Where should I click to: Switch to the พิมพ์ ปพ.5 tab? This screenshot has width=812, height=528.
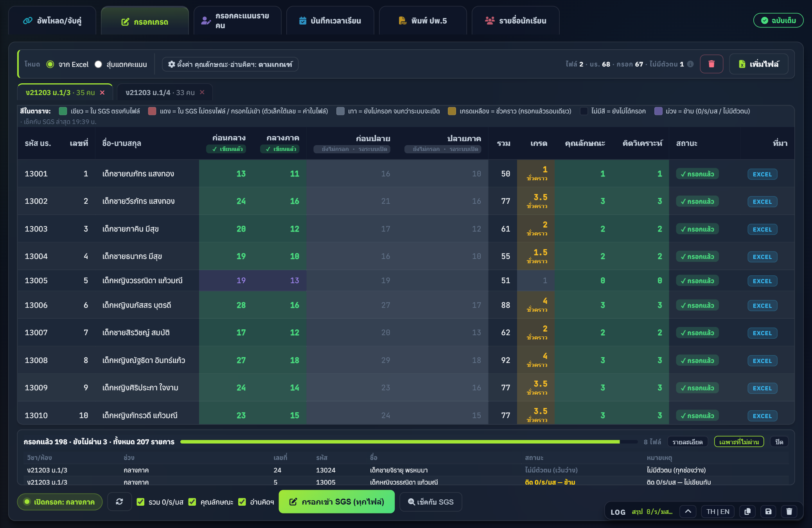(422, 20)
